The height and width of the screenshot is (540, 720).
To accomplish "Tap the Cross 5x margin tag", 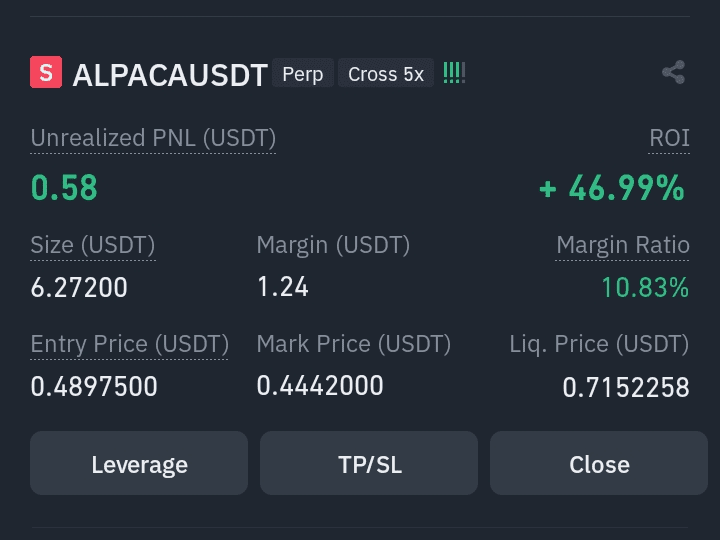I will [386, 73].
